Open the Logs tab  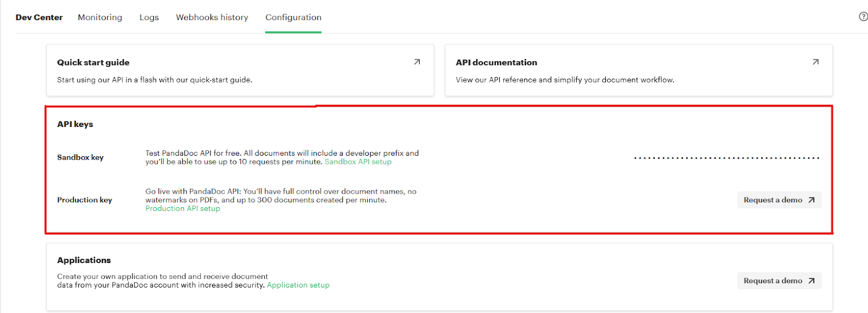tap(149, 17)
